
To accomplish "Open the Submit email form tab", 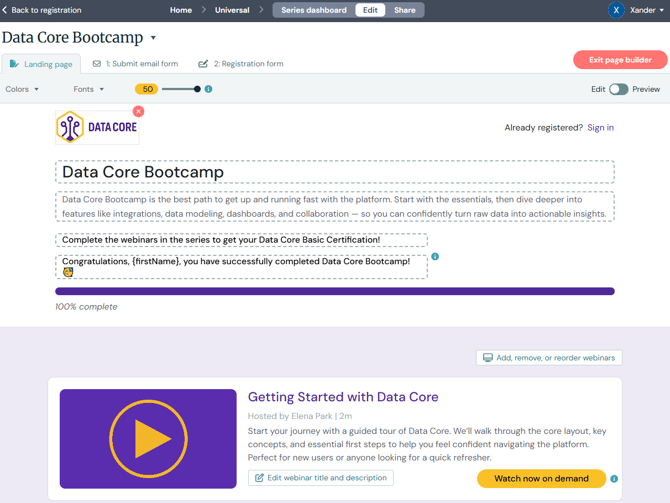I will click(x=135, y=64).
